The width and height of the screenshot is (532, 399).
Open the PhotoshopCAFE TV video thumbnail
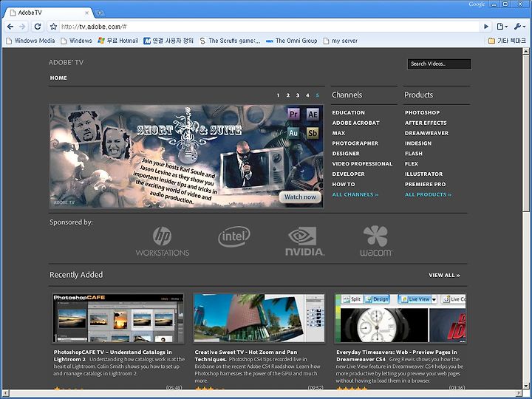coord(118,318)
